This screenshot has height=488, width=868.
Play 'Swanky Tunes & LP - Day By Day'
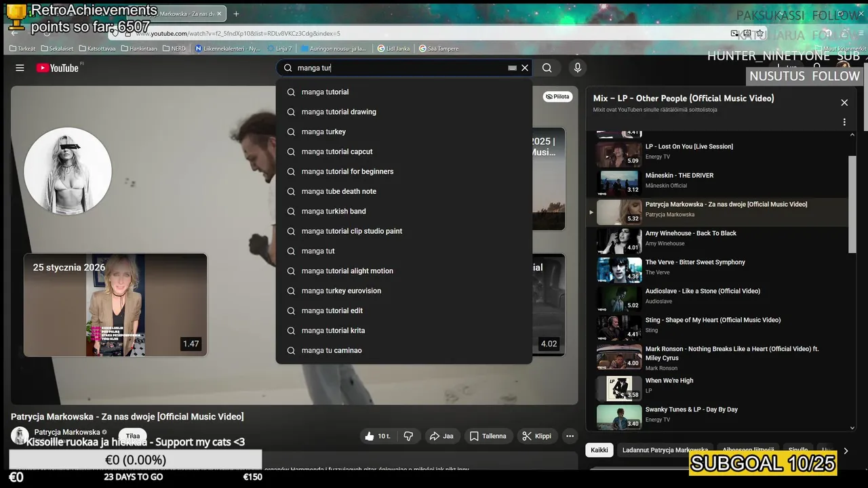click(717, 418)
